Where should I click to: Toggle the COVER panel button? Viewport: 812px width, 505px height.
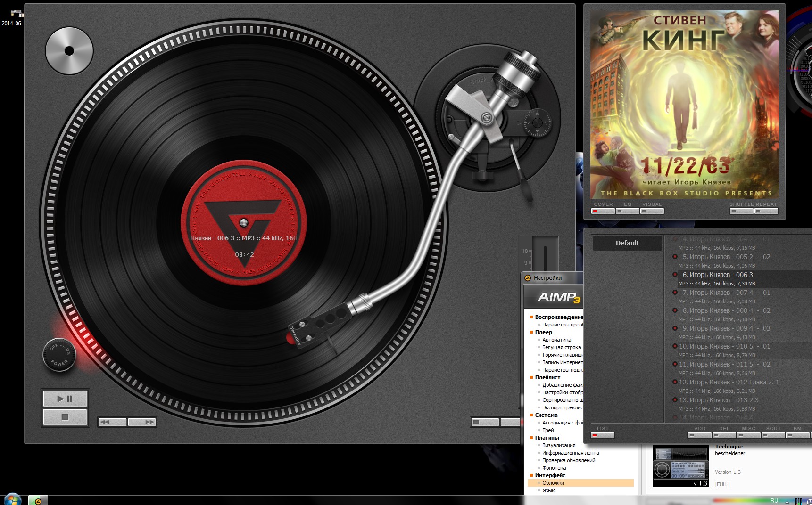603,211
